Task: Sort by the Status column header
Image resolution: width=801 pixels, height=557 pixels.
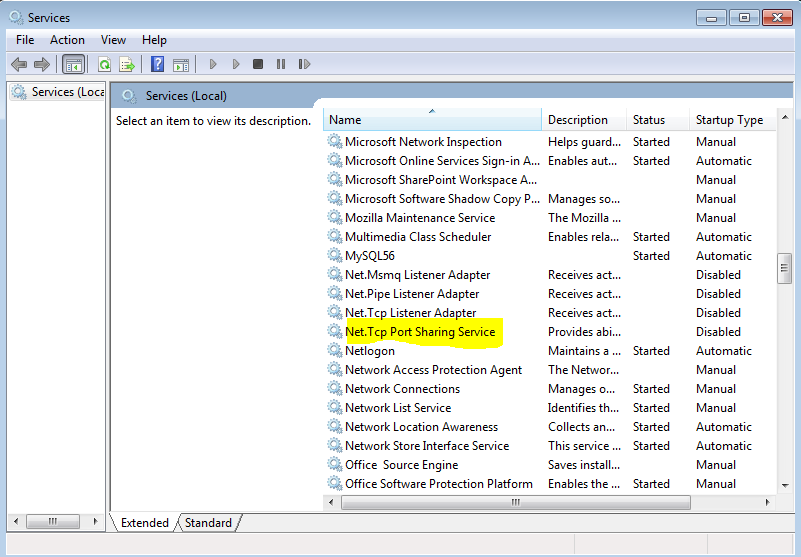Action: point(658,120)
